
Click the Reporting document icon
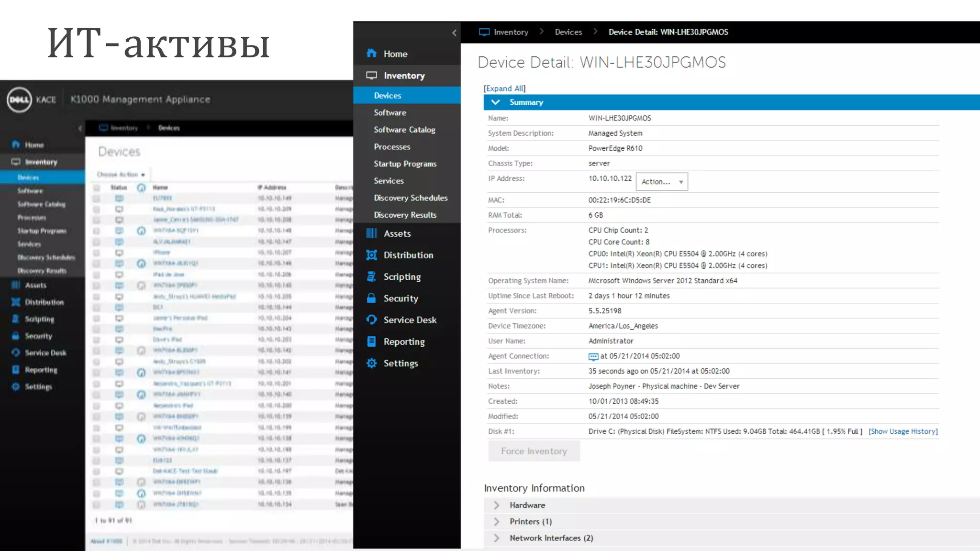pos(371,342)
